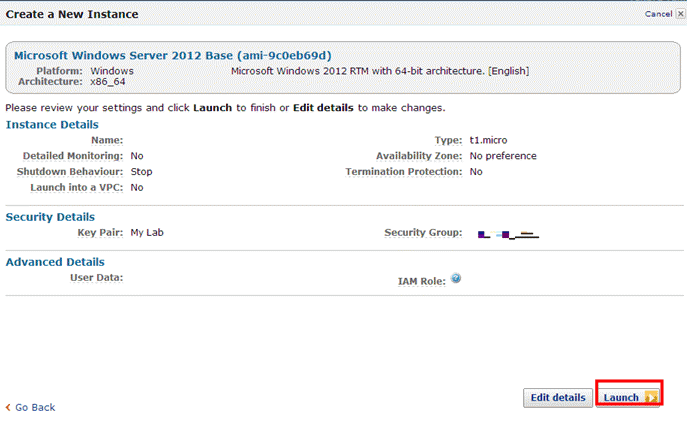Click the Launch into a VPC label
Viewport: 687px width, 423px height.
[x=77, y=188]
